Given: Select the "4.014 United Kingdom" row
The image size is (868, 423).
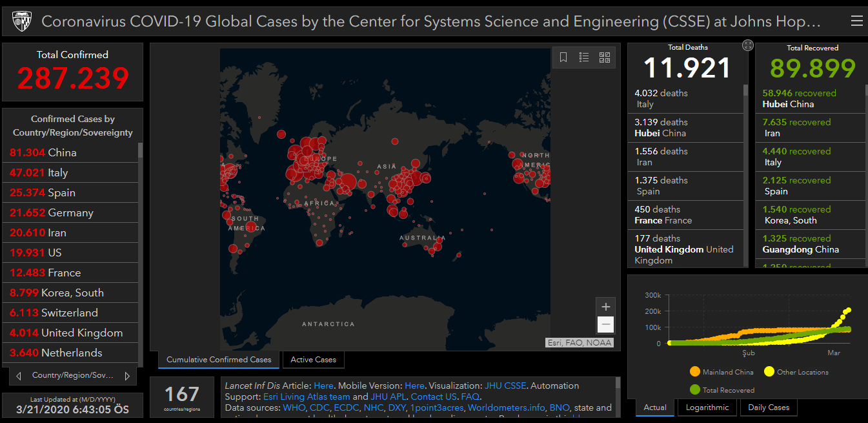Looking at the screenshot, I should tap(70, 333).
